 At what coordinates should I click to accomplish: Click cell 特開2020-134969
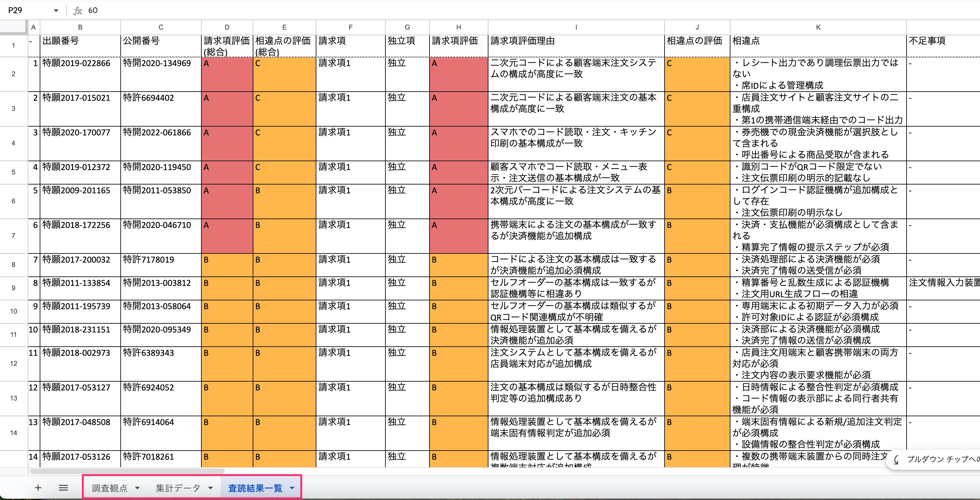[x=161, y=74]
